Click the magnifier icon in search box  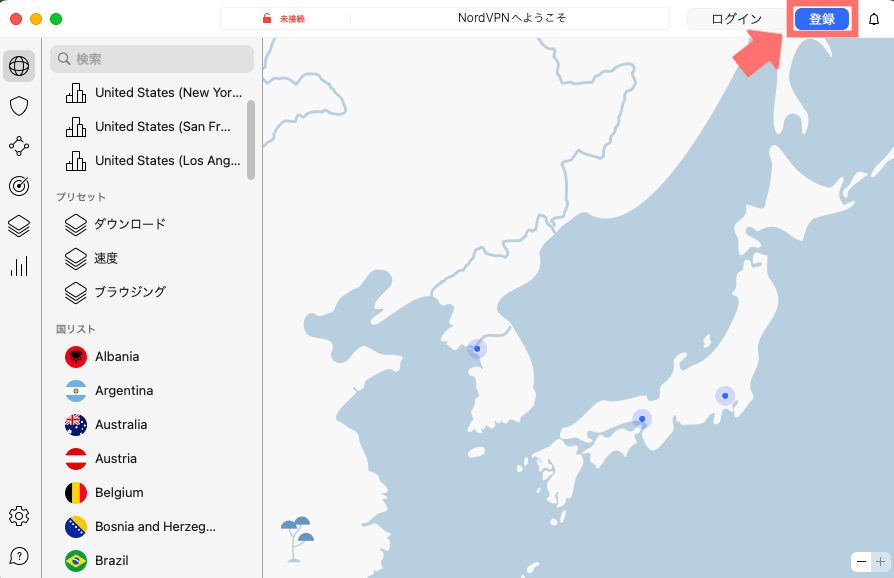tap(64, 59)
